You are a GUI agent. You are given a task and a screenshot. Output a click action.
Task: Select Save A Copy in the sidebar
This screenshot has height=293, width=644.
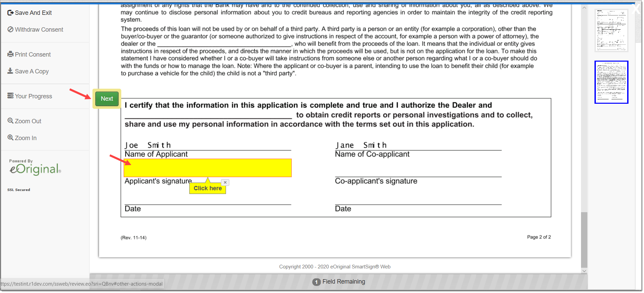click(x=28, y=71)
